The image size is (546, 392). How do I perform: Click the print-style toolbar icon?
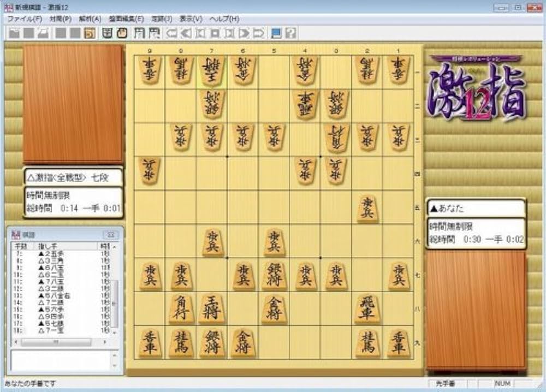(43, 33)
